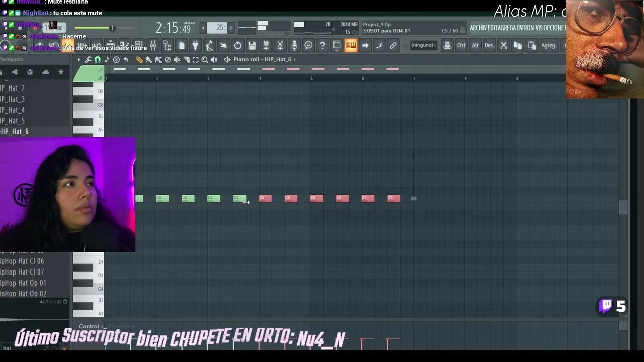644x362 pixels.
Task: Click the question mark help icon
Action: point(323,46)
